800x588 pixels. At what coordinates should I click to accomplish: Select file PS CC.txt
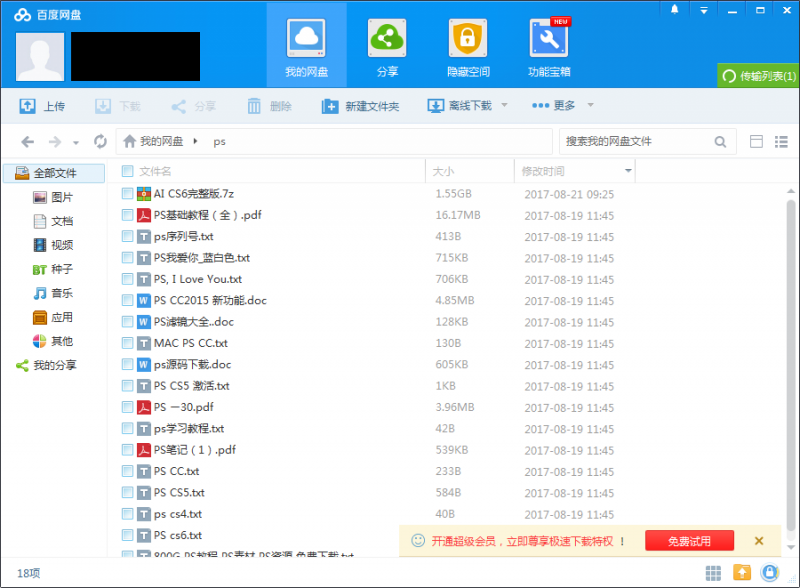(x=177, y=471)
